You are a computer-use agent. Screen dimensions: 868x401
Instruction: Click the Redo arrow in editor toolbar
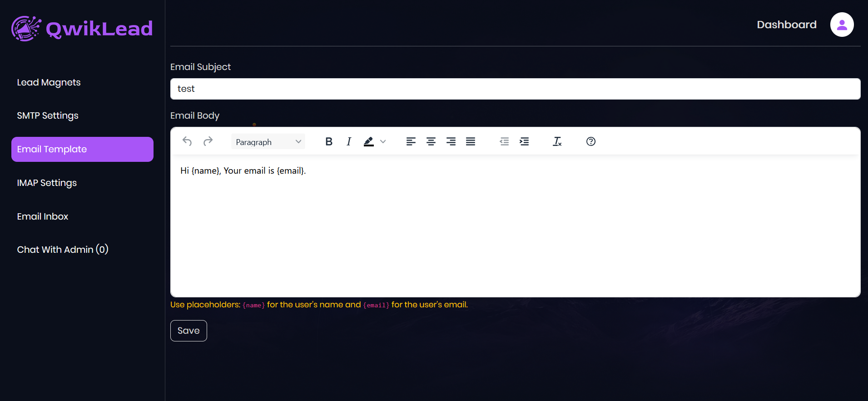point(208,141)
